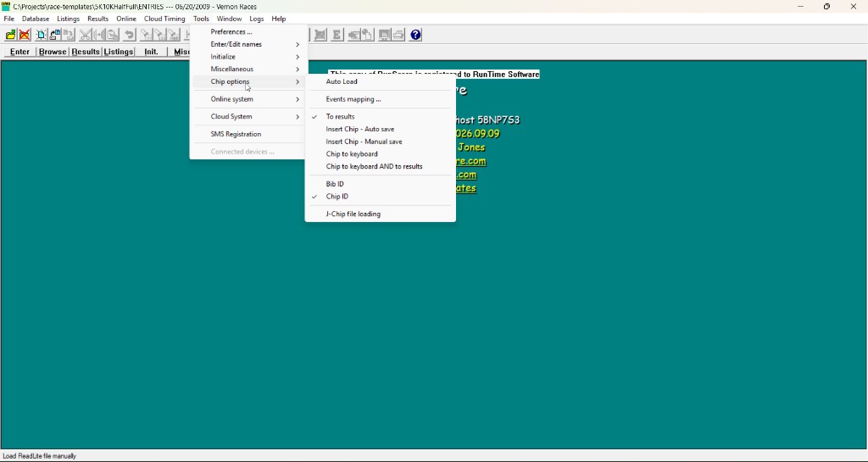Click the Init. button
This screenshot has height=462, width=868.
tap(151, 52)
